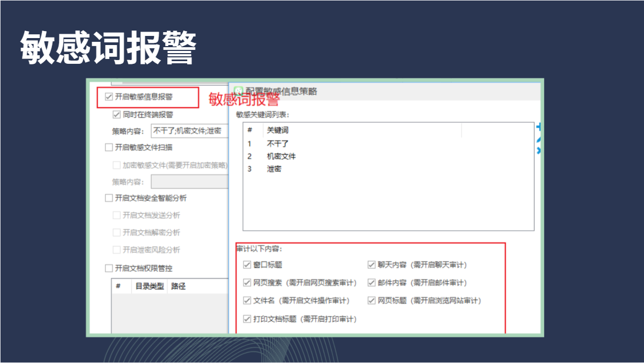Click the 配置敏感信息策略 dialog title icon

pyautogui.click(x=239, y=91)
